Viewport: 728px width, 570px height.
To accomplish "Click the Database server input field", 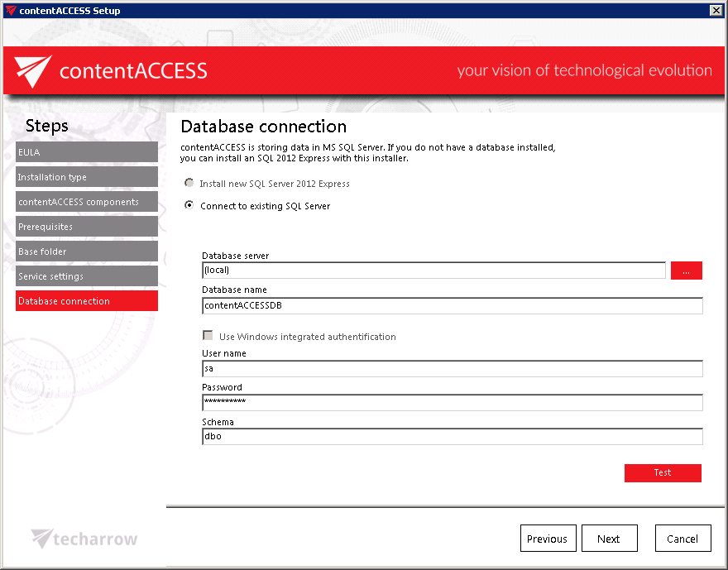I will pyautogui.click(x=433, y=271).
